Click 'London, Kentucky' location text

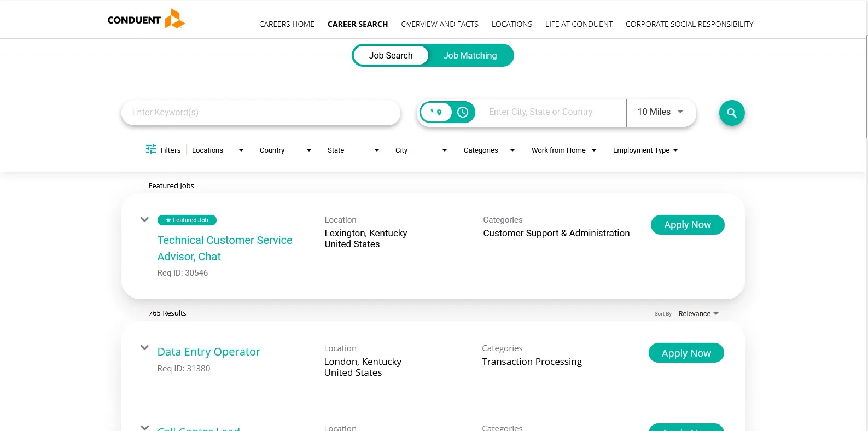363,362
